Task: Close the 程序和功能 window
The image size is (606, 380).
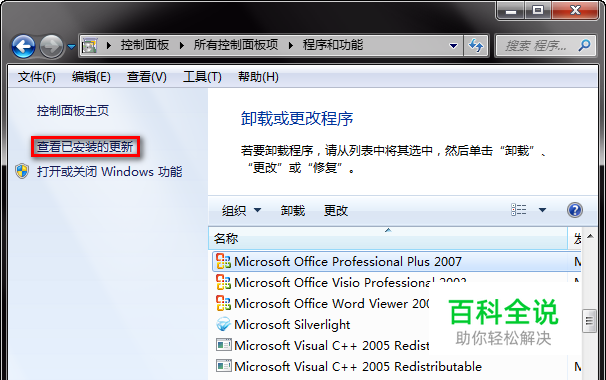Action: (x=575, y=10)
